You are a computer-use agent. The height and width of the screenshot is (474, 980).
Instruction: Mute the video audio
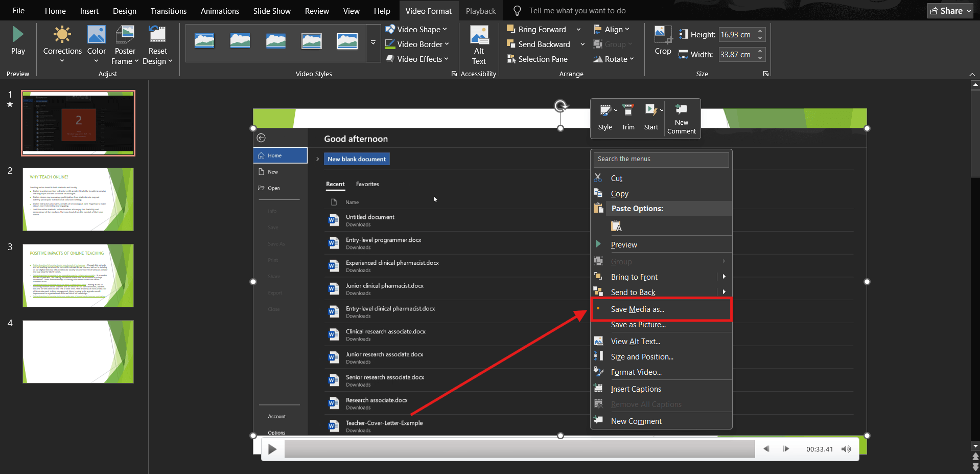click(x=846, y=448)
